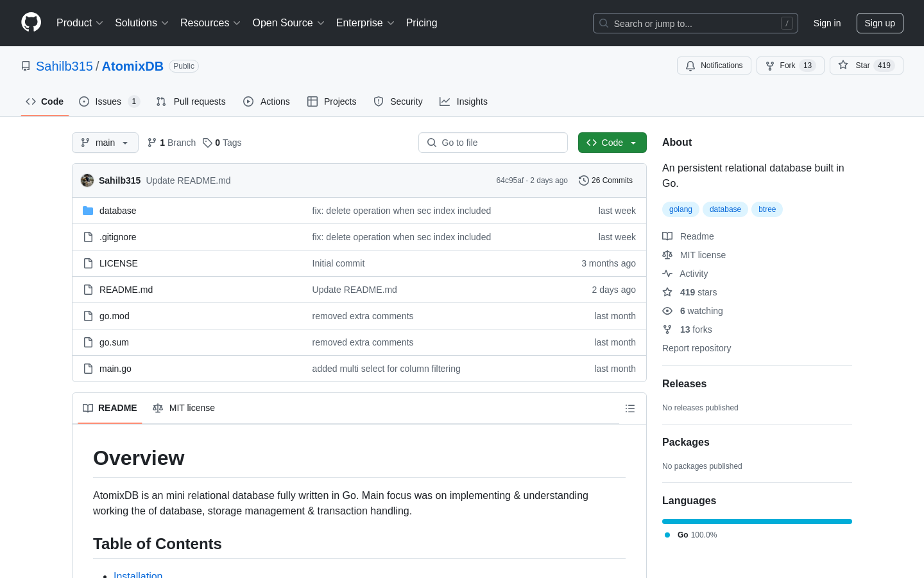The height and width of the screenshot is (578, 924).
Task: Focus the Search or jump to field
Action: 696,23
